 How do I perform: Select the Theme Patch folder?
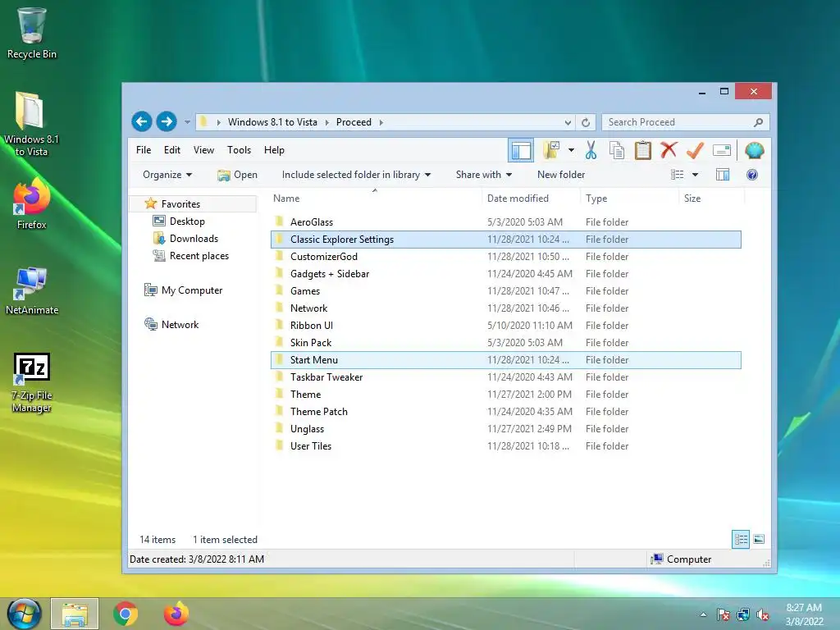[x=505, y=412]
